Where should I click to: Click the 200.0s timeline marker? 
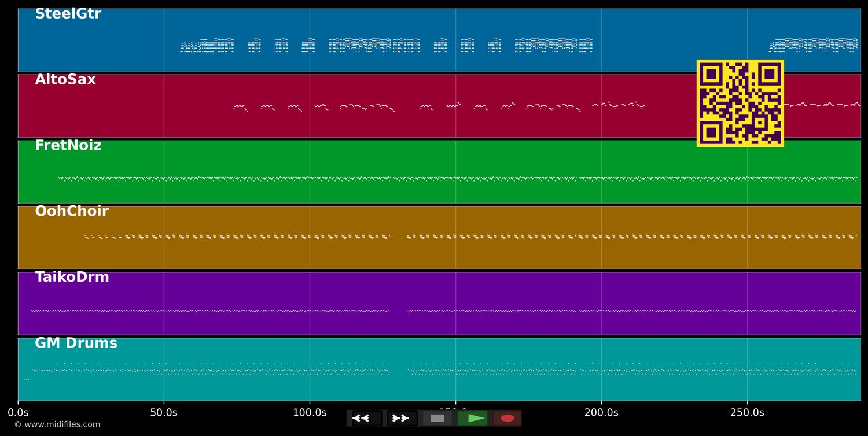coord(601,413)
